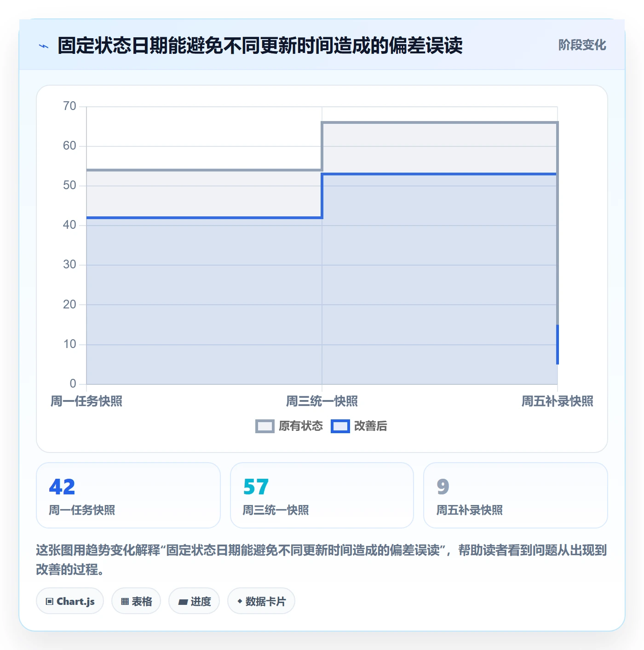Click the lightning icon beside the title

pos(44,46)
